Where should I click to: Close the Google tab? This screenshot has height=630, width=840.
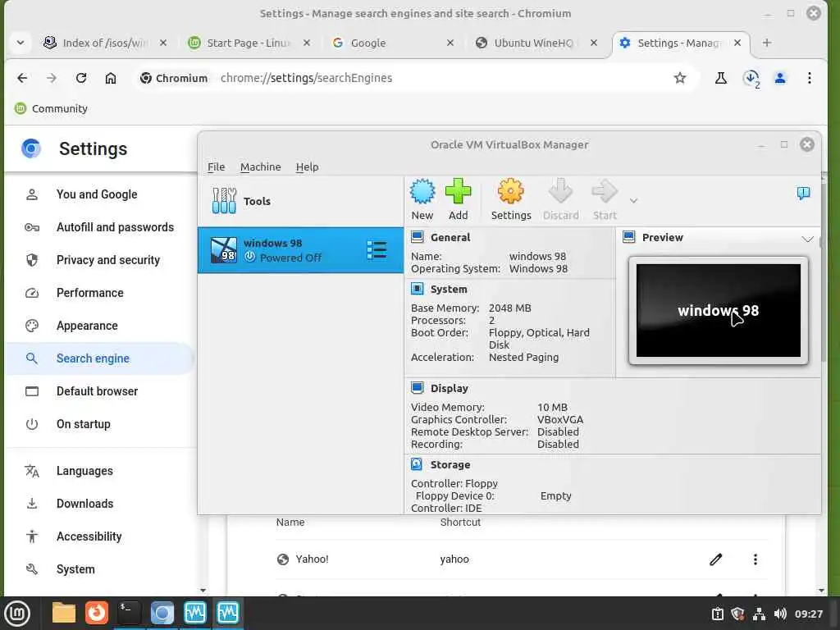[450, 43]
